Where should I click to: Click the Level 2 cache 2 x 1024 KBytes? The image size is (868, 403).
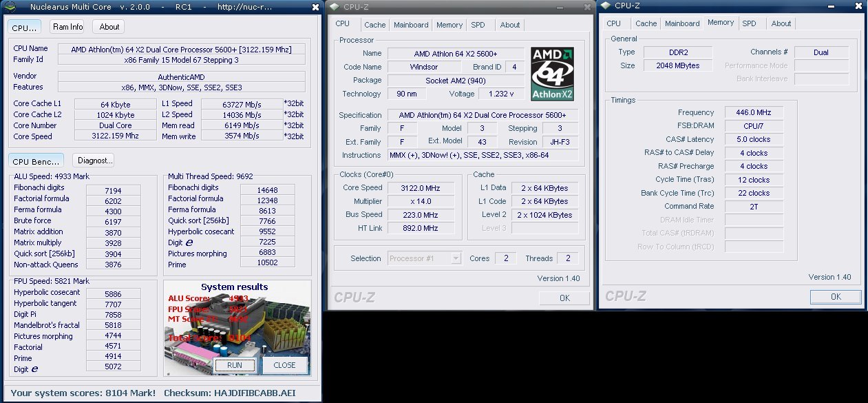click(x=546, y=215)
